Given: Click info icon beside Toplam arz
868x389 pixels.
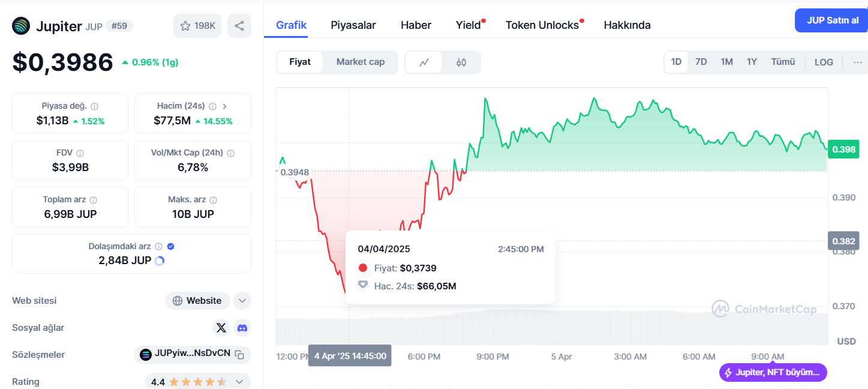Looking at the screenshot, I should [94, 200].
